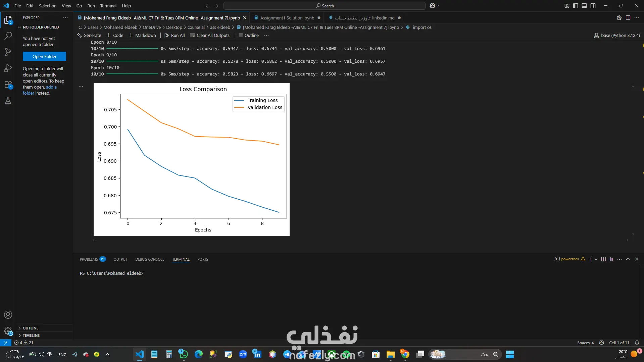
Task: Click Clear All Outputs
Action: [210, 35]
